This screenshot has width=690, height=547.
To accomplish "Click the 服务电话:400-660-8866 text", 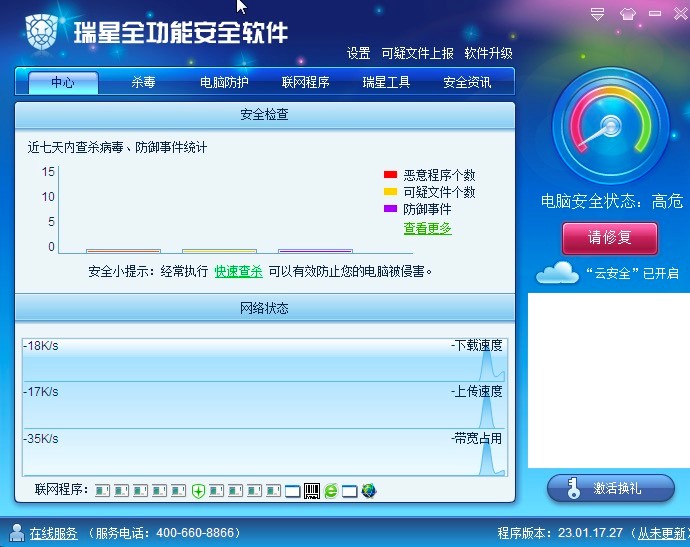I will click(165, 533).
